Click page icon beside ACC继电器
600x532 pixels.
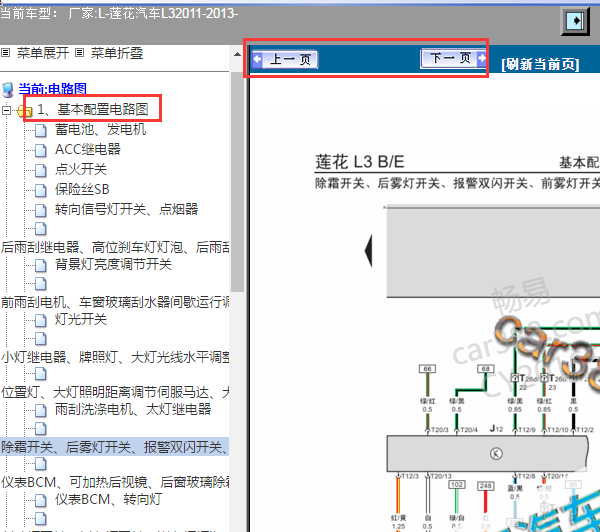click(x=41, y=150)
